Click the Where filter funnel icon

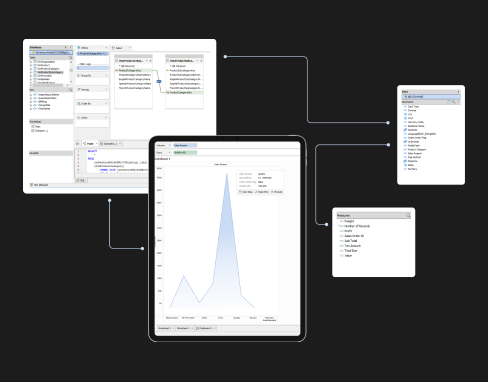coord(79,48)
